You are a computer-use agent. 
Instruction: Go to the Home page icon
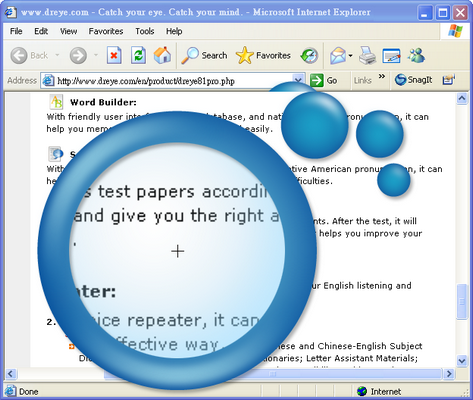pyautogui.click(x=162, y=55)
